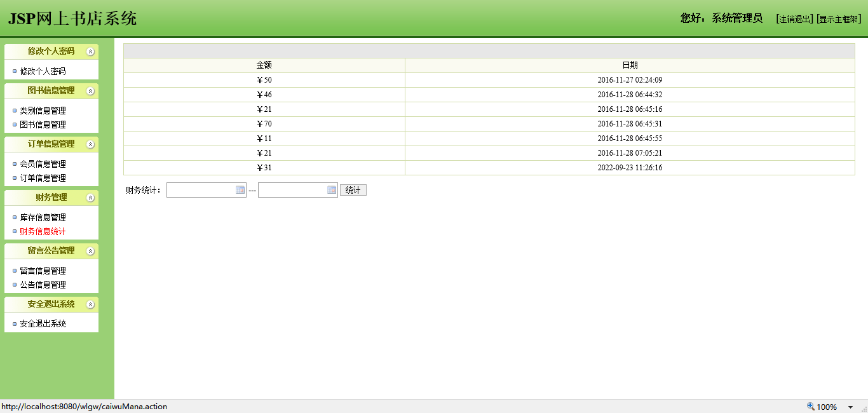Open calendar picker for start date
This screenshot has height=413, width=868.
[x=240, y=190]
